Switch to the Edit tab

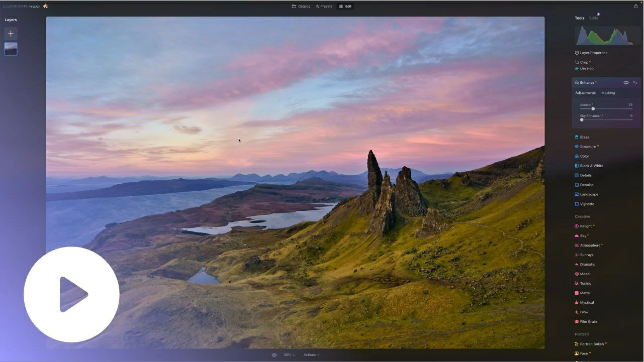pyautogui.click(x=345, y=7)
